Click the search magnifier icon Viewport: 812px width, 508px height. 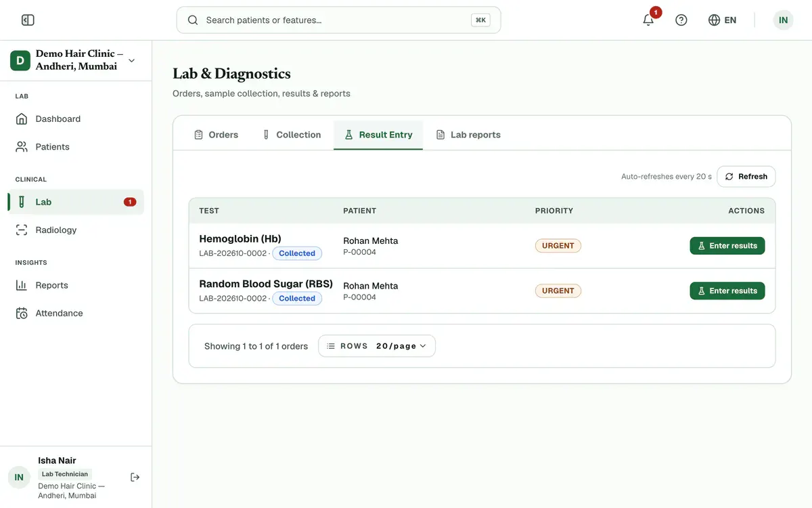click(x=193, y=20)
